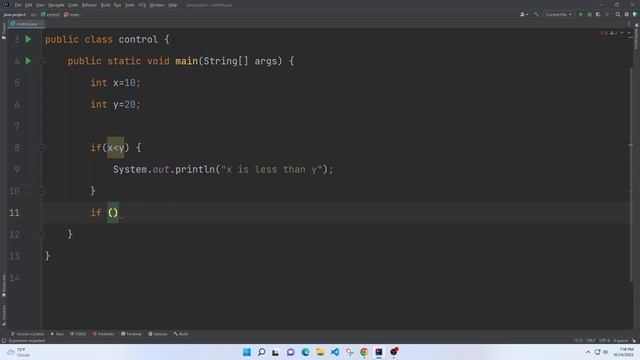Open the JetBrains Toolbox icon in toolbar
The image size is (640, 360).
point(635,14)
